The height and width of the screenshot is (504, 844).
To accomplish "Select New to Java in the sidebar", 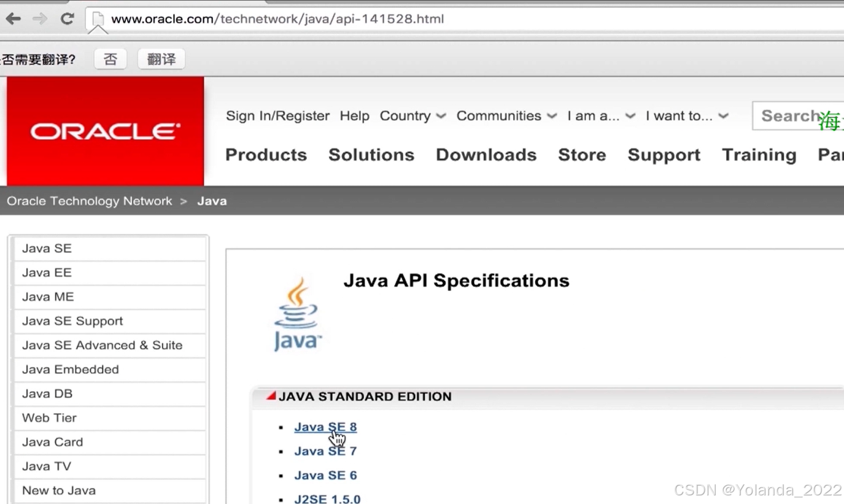I will pyautogui.click(x=110, y=490).
